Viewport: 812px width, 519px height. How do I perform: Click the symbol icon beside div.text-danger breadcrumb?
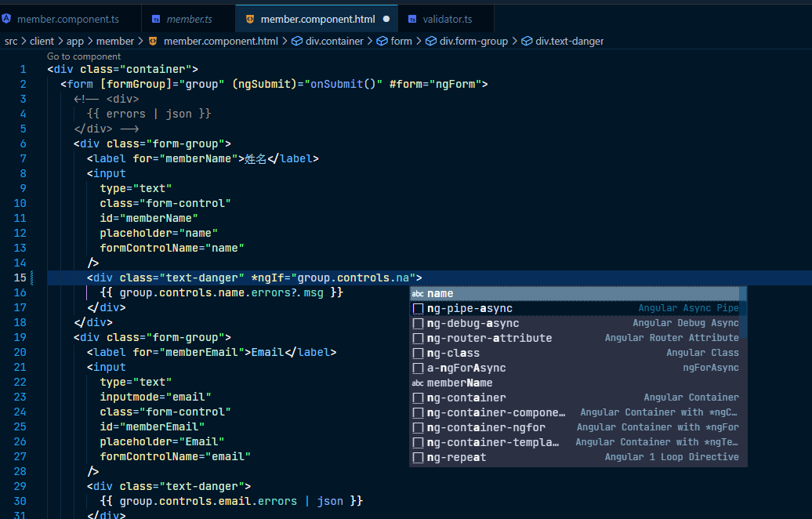coord(526,41)
